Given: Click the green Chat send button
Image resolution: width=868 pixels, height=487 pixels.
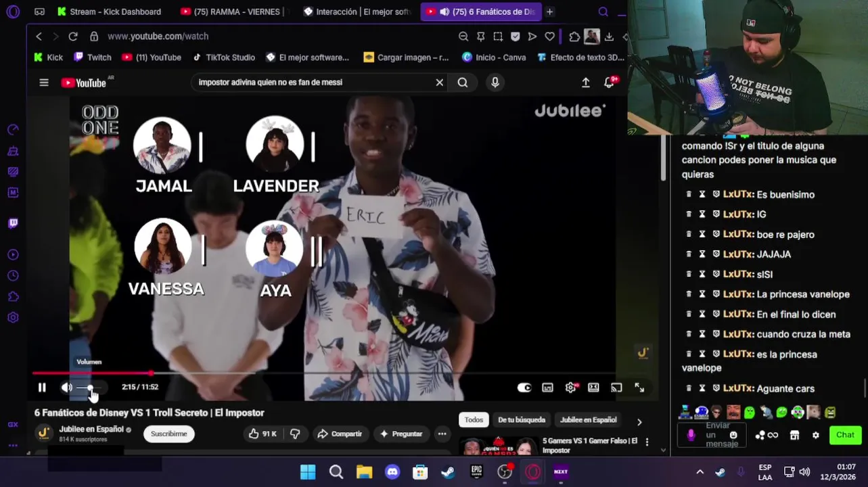Looking at the screenshot, I should [x=845, y=435].
